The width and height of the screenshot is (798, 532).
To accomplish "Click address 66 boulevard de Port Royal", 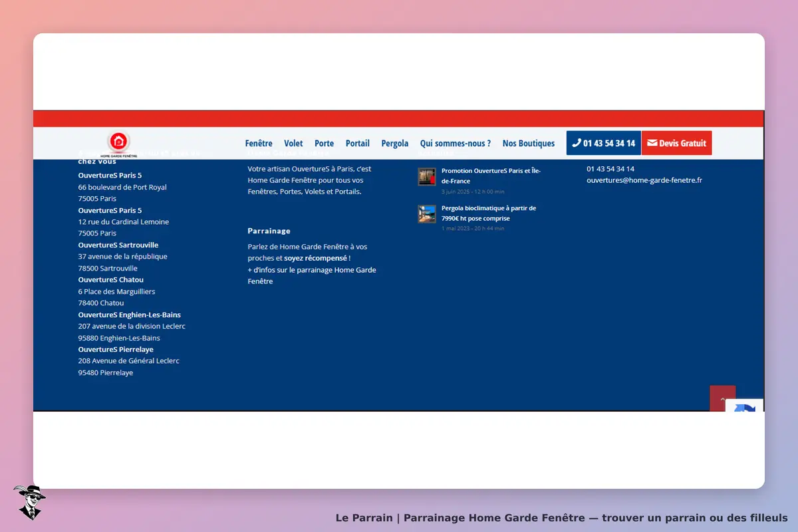I will coord(122,188).
